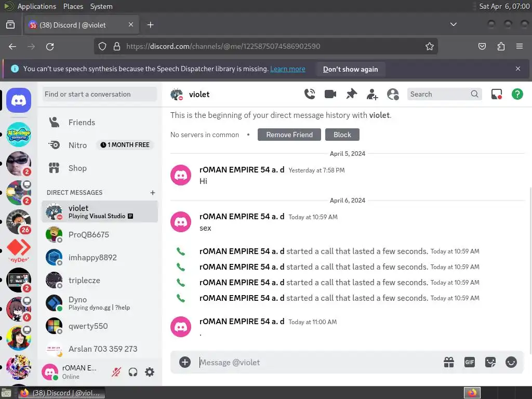The width and height of the screenshot is (532, 399).
Task: Show violet's user profile panel
Action: click(x=393, y=94)
